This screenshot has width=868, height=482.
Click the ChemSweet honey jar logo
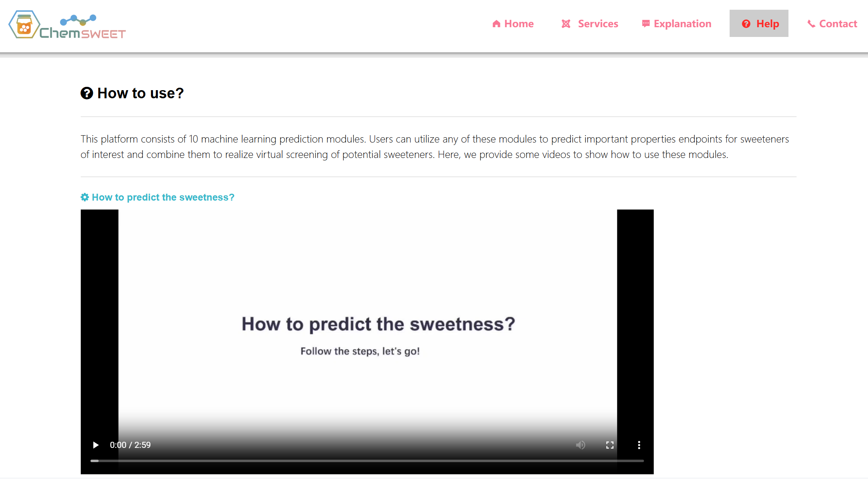click(x=24, y=25)
